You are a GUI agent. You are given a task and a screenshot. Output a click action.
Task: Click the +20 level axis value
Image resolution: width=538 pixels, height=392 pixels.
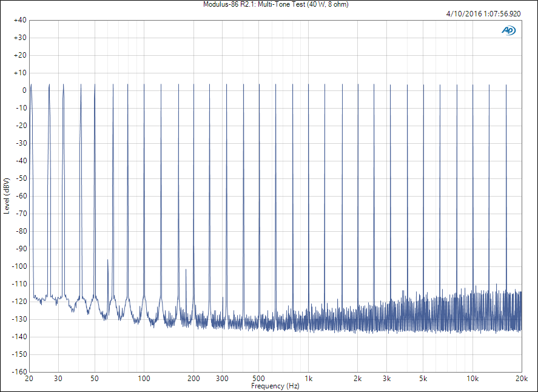coord(20,55)
